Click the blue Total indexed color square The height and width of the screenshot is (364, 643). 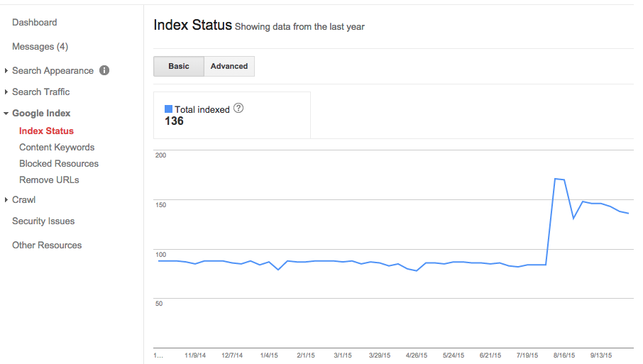pos(168,109)
